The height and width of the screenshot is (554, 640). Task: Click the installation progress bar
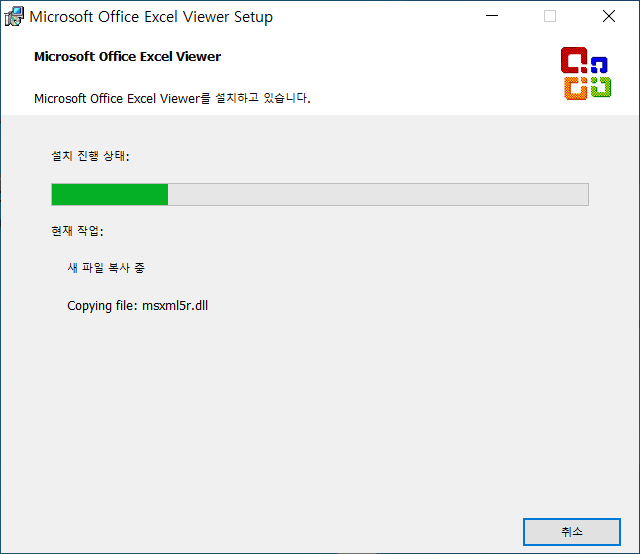[320, 194]
